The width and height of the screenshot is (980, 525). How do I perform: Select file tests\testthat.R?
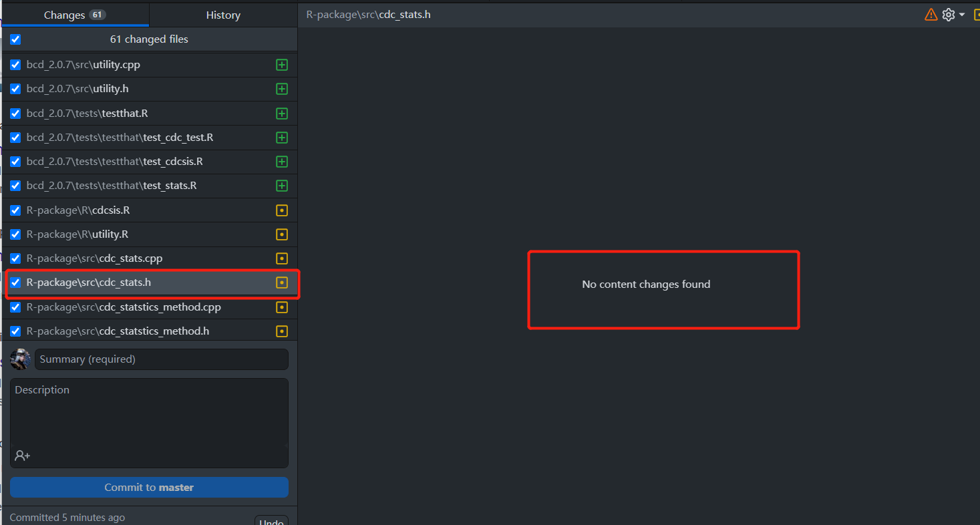click(150, 114)
